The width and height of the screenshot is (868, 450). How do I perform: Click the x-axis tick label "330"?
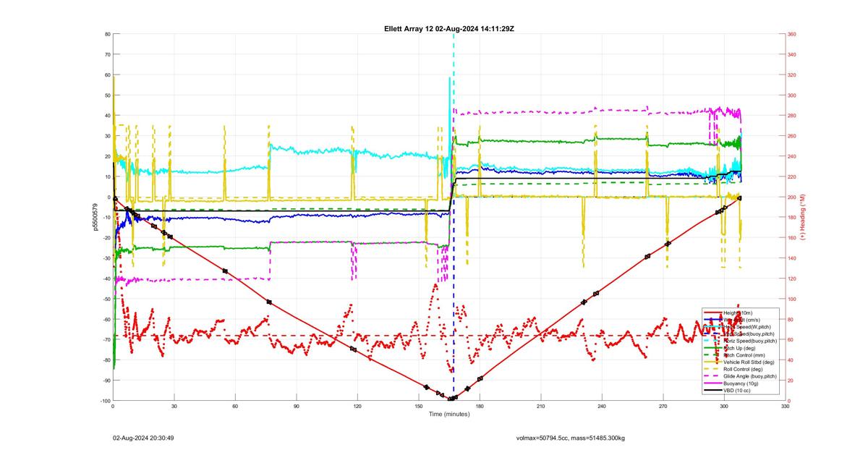(785, 407)
